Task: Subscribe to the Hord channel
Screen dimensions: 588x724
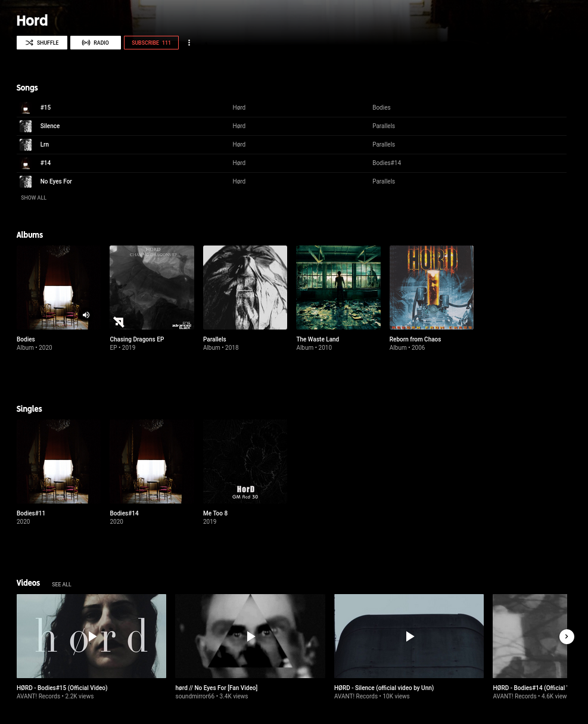Action: coord(151,43)
